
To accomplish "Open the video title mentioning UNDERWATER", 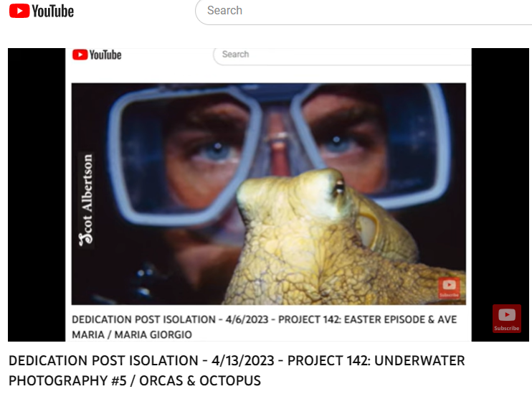I will pyautogui.click(x=237, y=370).
